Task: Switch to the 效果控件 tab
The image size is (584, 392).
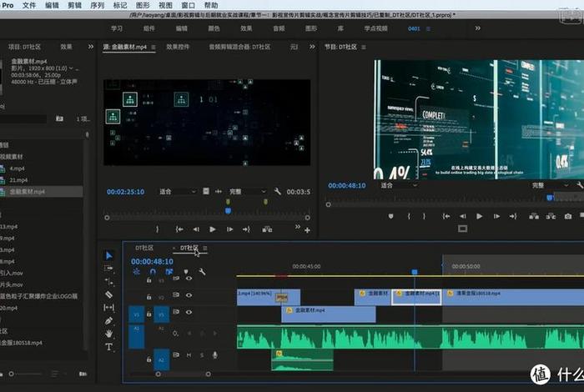Action: [178, 48]
